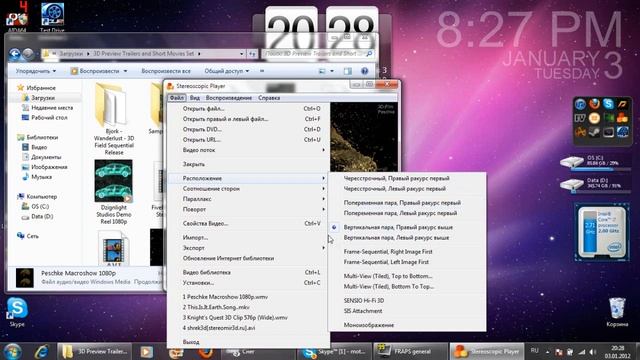
Task: Expand Видео поток submenu
Action: coord(248,150)
